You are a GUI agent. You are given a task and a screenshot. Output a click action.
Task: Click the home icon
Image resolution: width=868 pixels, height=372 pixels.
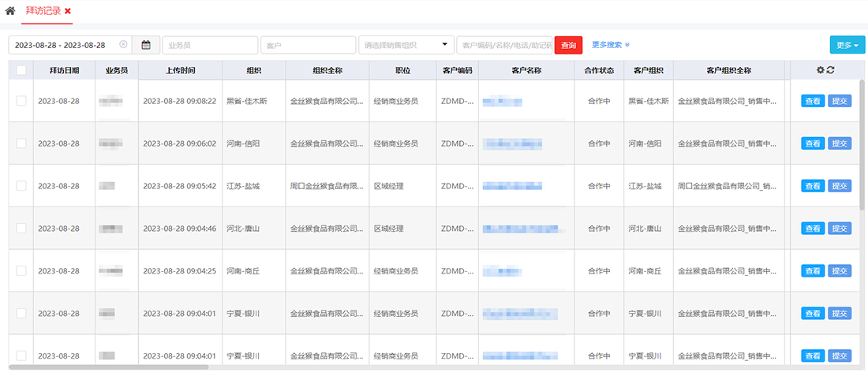click(x=10, y=11)
